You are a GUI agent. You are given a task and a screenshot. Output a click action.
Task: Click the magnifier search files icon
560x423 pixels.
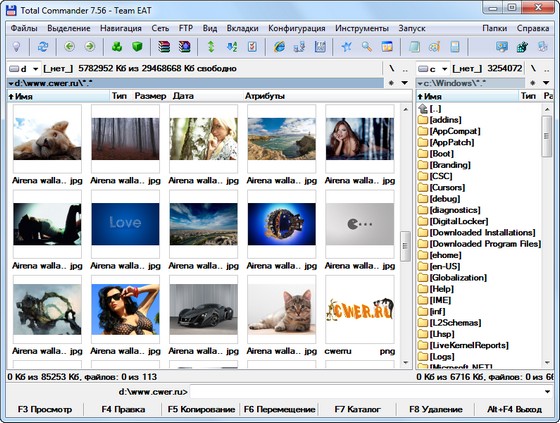(367, 47)
